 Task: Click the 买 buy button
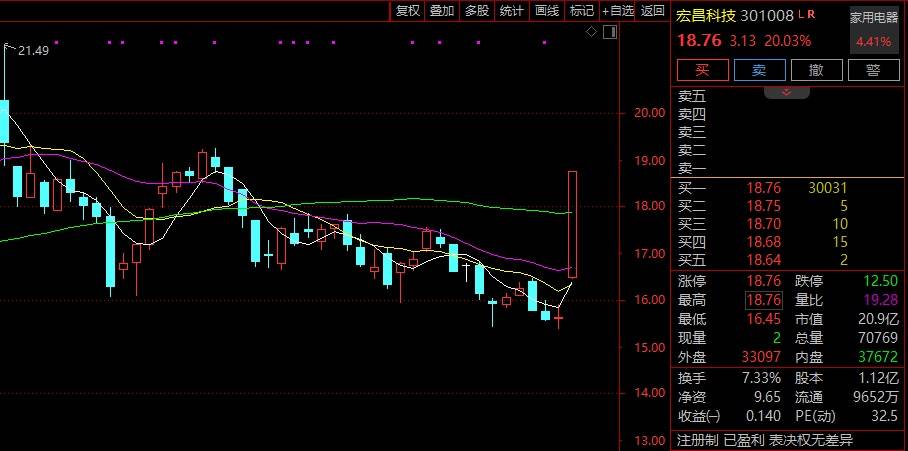(702, 70)
